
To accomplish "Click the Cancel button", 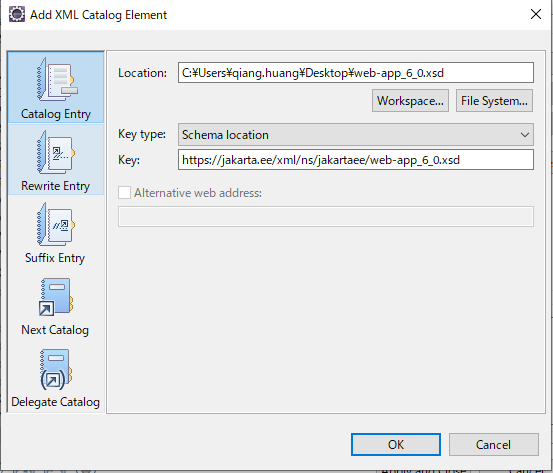I will [493, 444].
